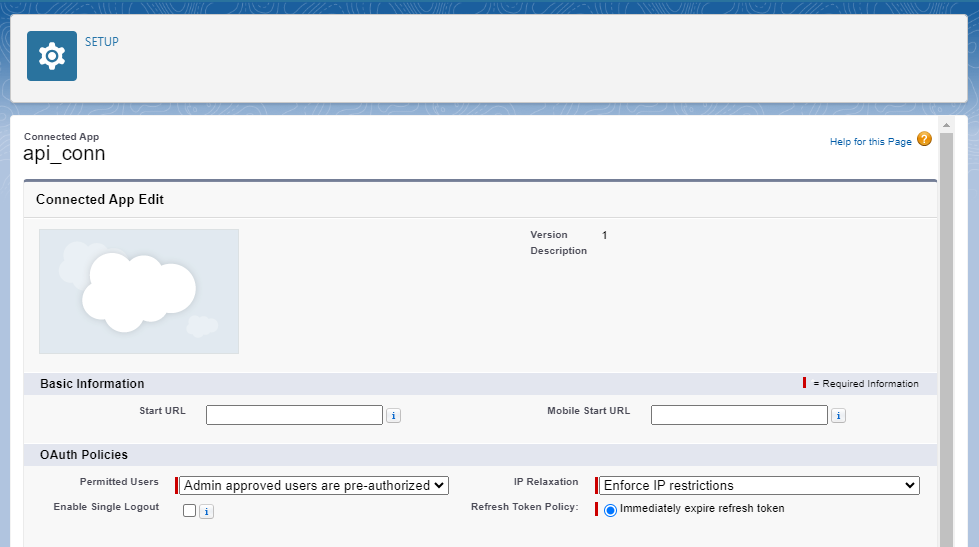The height and width of the screenshot is (547, 979).
Task: Click the Connected App Edit header
Action: 100,199
